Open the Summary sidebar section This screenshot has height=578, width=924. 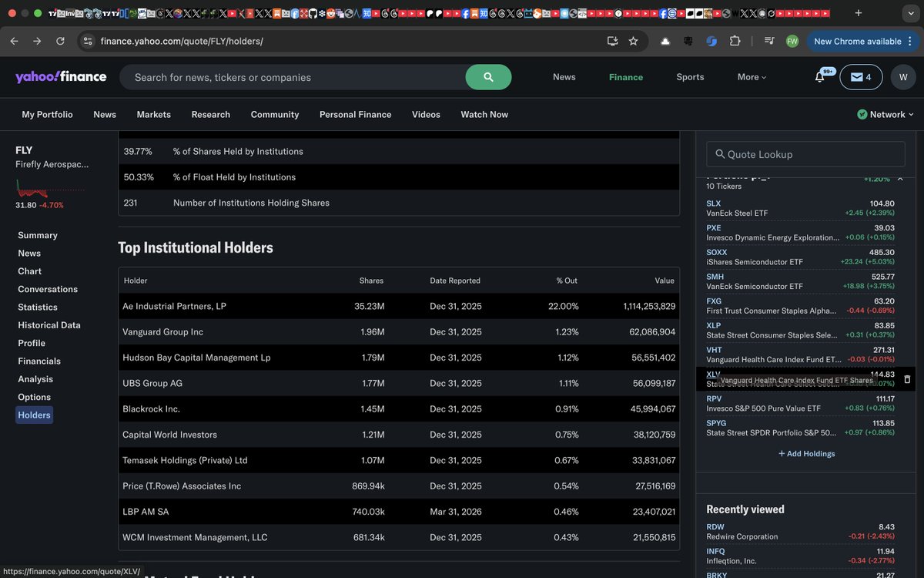tap(38, 235)
